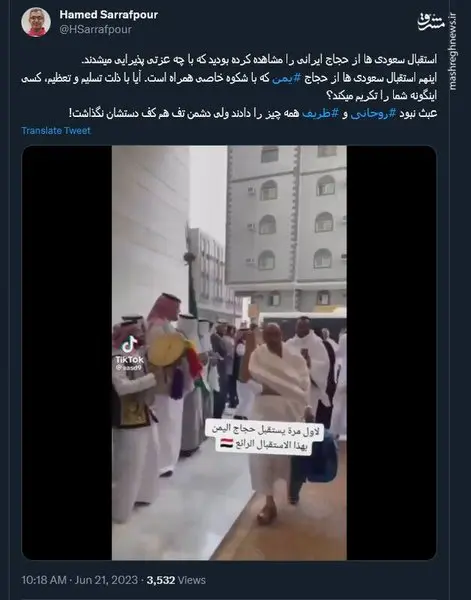Click the TikTok username @aasd9 watermark
Screen dimensions: 471x600
129,368
